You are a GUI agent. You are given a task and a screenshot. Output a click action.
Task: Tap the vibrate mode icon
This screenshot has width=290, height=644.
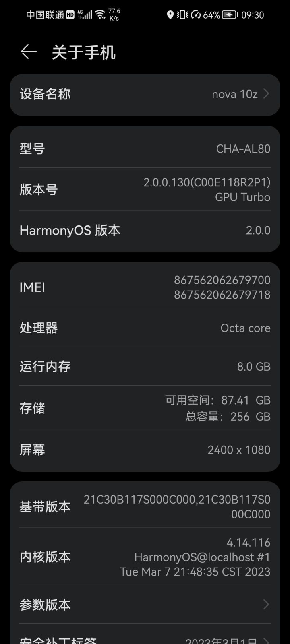[x=182, y=15]
